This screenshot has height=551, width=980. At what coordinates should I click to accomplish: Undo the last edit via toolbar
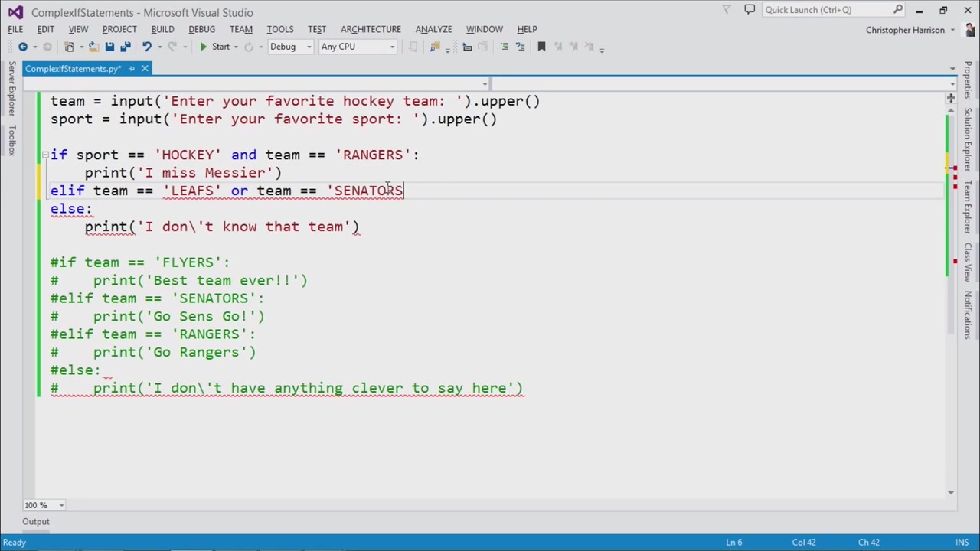coord(146,47)
